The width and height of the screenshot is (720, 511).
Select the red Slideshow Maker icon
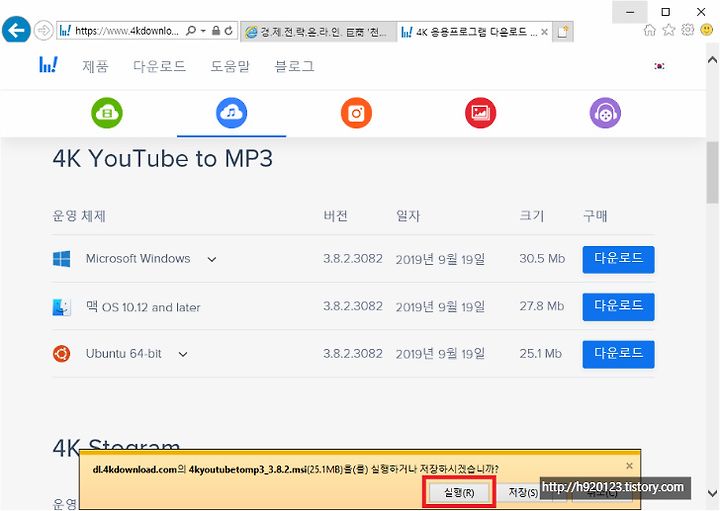click(x=481, y=113)
